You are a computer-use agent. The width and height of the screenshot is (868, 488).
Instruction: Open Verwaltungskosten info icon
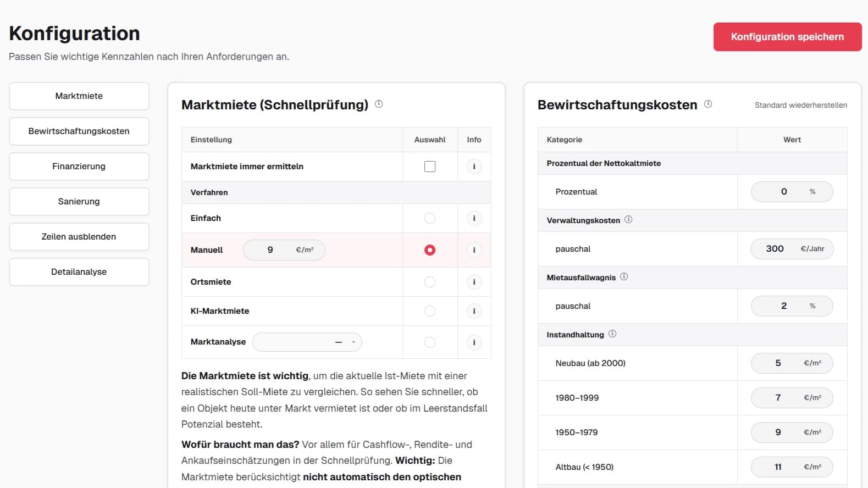(628, 219)
